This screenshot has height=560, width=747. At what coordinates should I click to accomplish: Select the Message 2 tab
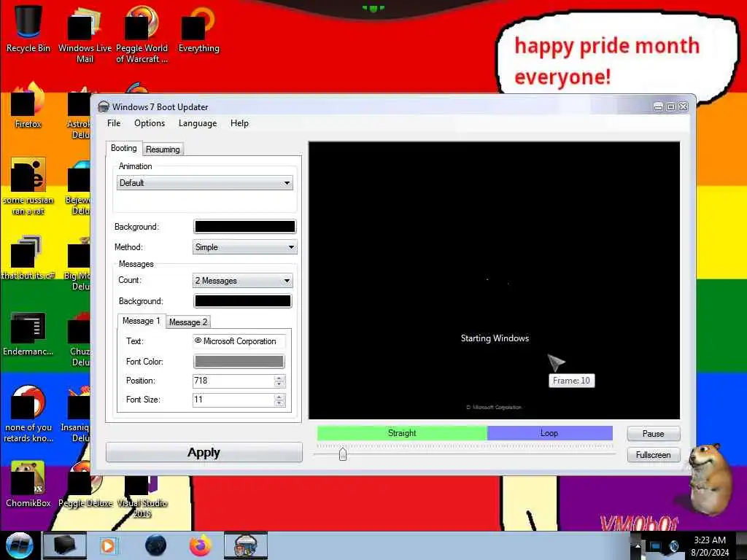tap(188, 322)
